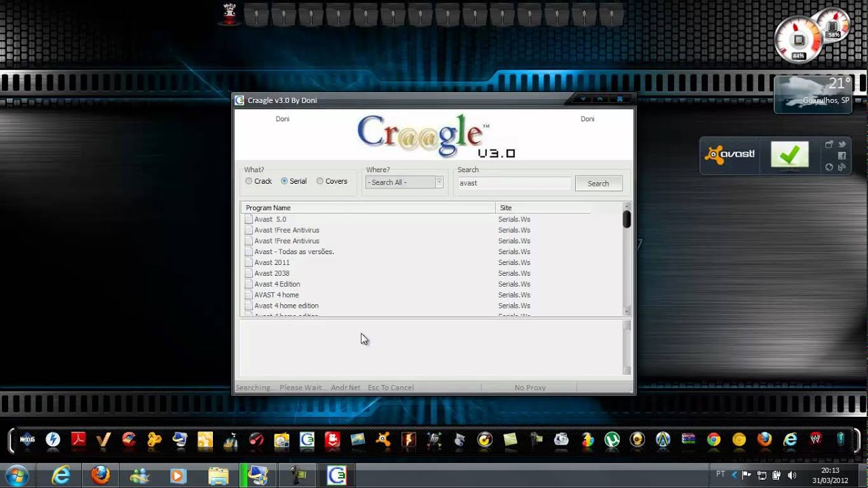Click results list scroll up arrow
The width and height of the screenshot is (868, 488).
[627, 206]
